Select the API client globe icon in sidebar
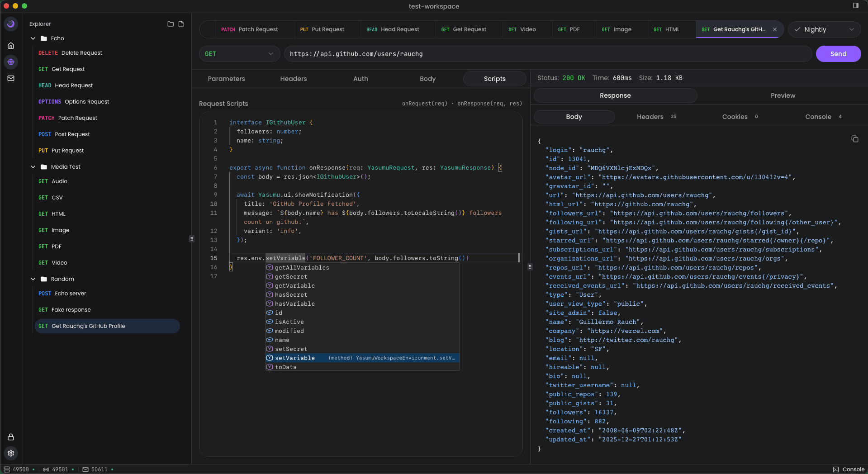 pos(11,62)
